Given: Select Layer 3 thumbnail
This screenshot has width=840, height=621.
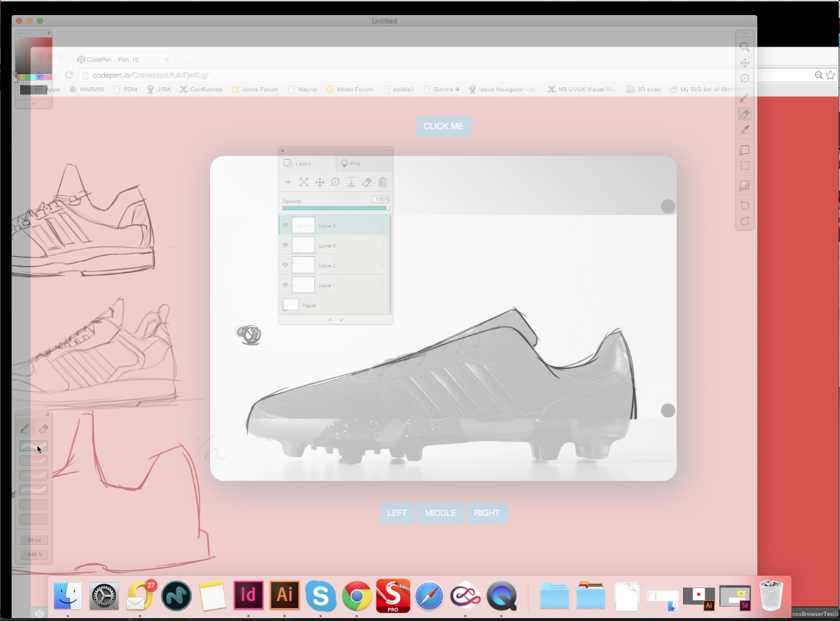Looking at the screenshot, I should (x=303, y=245).
